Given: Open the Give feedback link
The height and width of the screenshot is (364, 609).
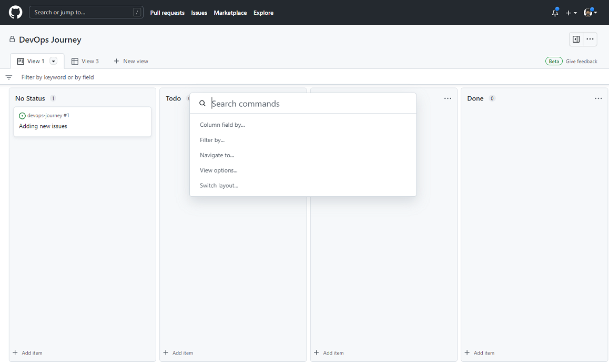Looking at the screenshot, I should click(582, 62).
